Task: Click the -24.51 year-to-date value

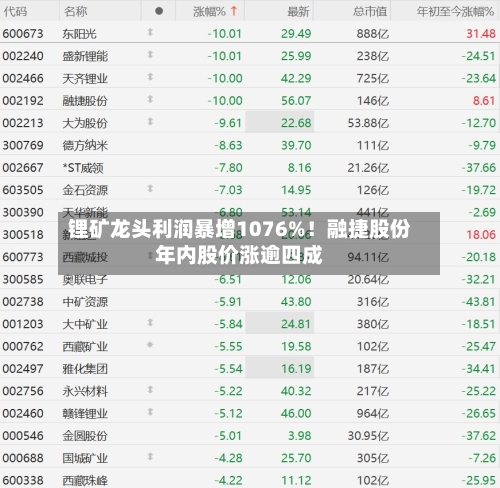Action: [478, 56]
